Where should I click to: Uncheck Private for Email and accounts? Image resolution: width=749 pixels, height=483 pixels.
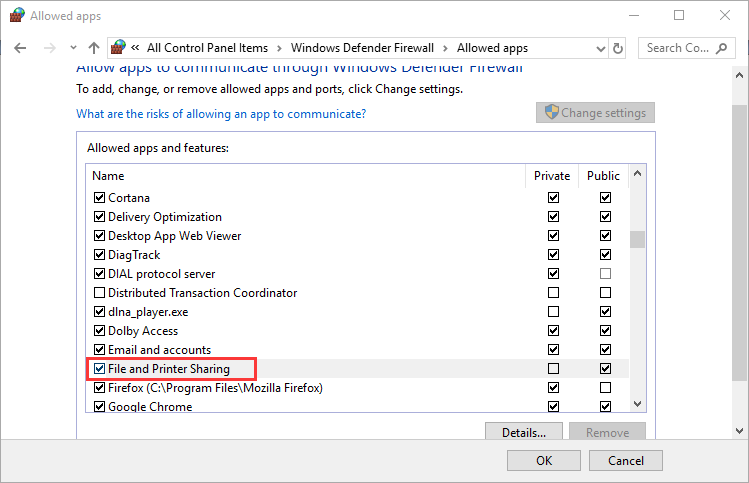click(553, 350)
